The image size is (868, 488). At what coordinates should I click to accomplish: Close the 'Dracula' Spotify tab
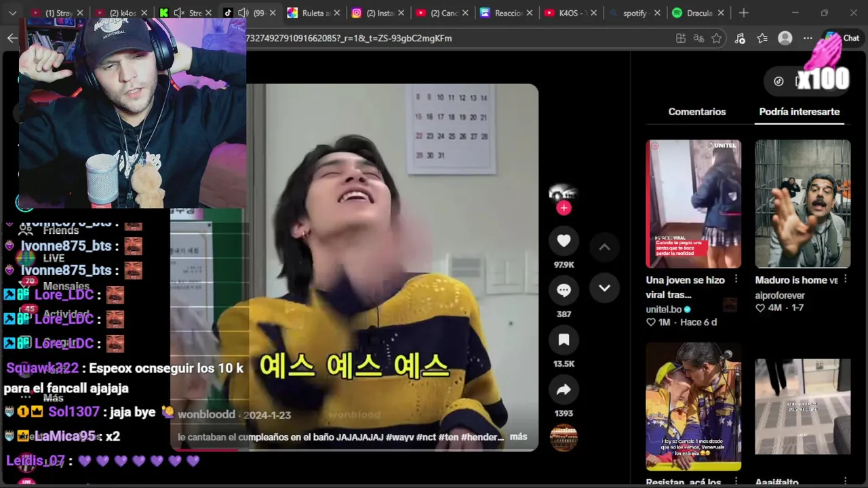point(721,13)
